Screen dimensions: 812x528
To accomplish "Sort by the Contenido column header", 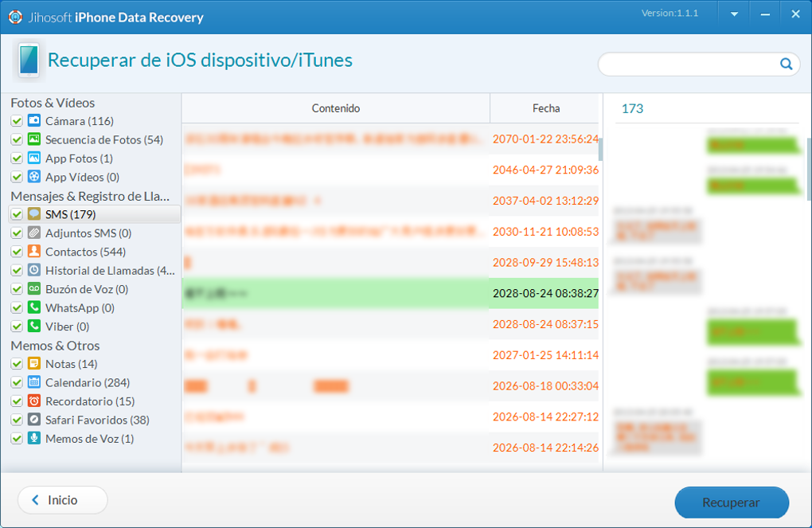I will tap(336, 108).
